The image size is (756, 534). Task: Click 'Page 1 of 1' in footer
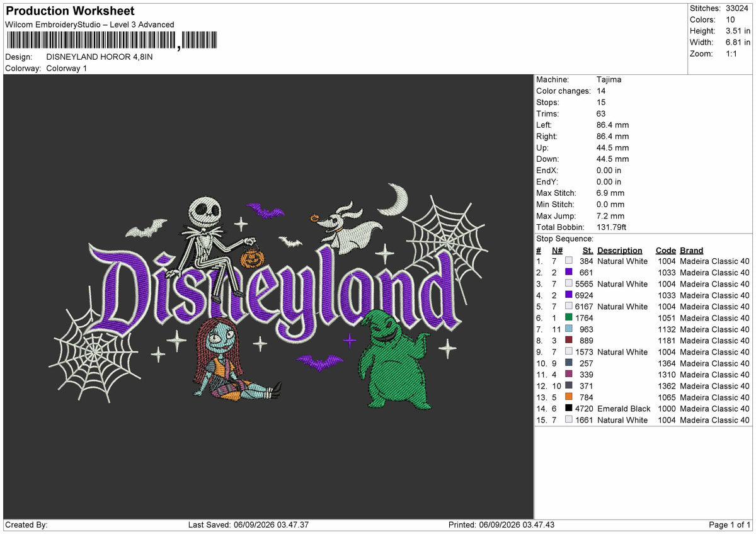click(730, 525)
